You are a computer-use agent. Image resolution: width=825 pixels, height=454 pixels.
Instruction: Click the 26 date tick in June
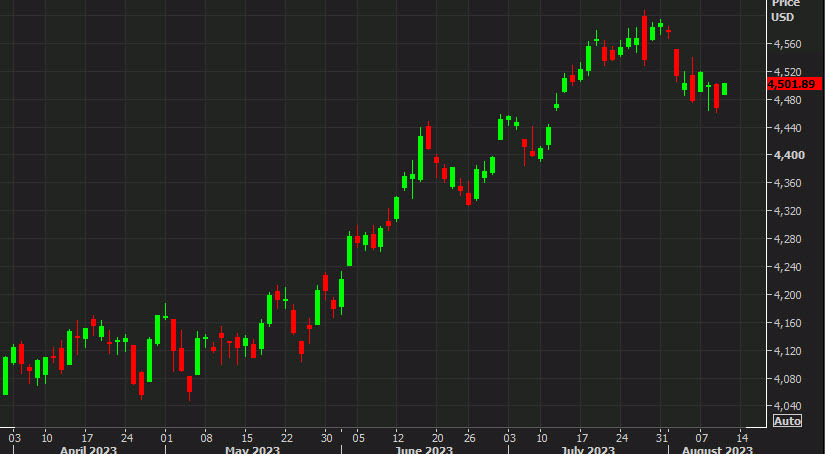pos(469,438)
